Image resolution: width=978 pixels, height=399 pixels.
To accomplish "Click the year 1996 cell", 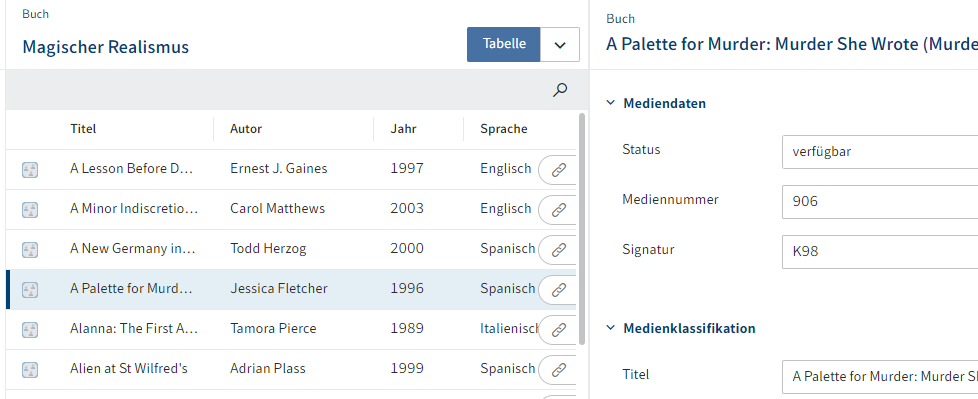I will tap(407, 289).
